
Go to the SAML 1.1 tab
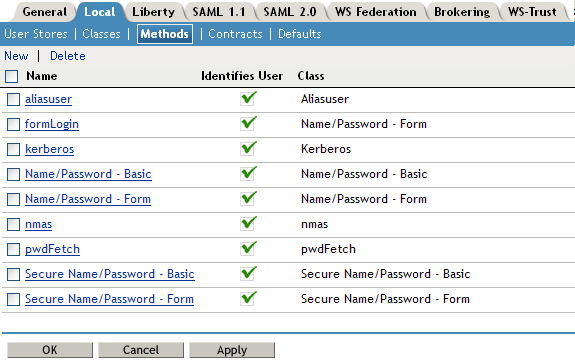tap(219, 12)
